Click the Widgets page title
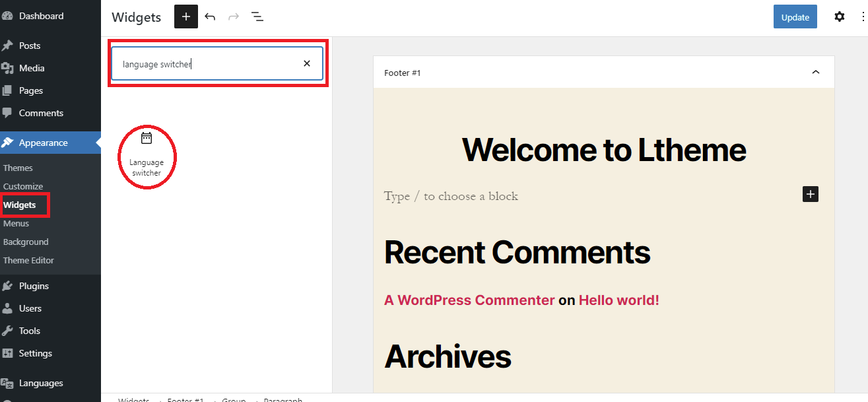 (x=137, y=17)
